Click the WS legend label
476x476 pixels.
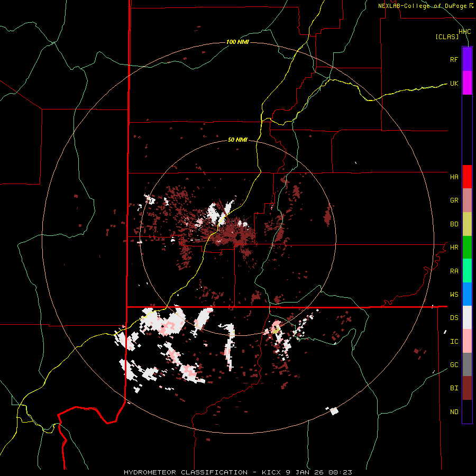(454, 295)
